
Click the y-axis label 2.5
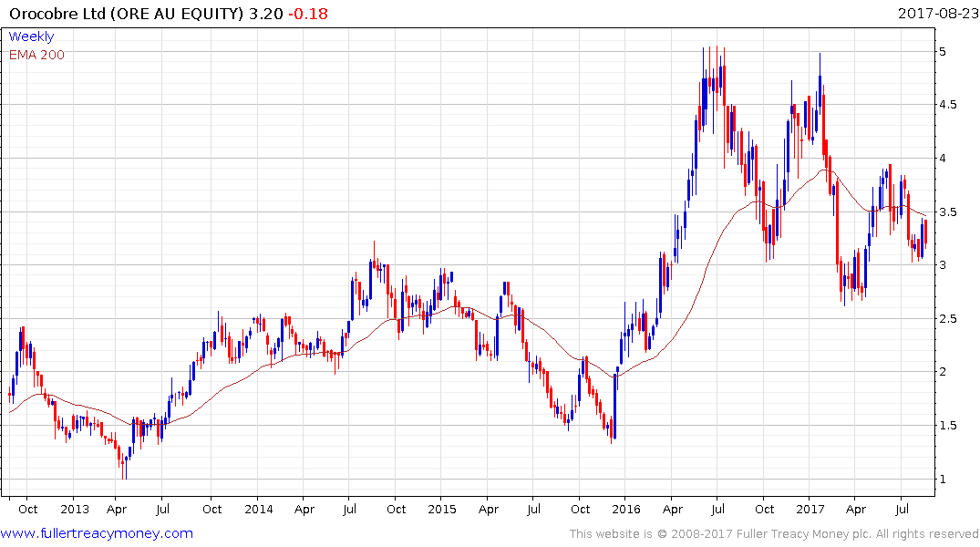pyautogui.click(x=948, y=319)
